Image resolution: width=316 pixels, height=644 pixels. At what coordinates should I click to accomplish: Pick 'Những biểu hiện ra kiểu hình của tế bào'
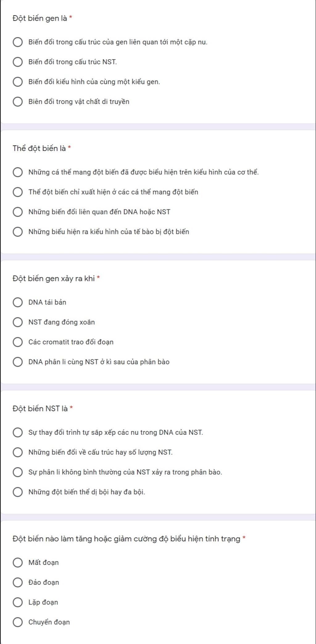[18, 232]
